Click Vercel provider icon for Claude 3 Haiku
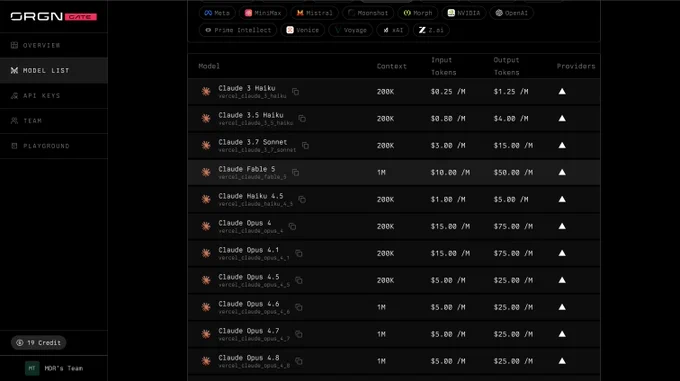The height and width of the screenshot is (381, 680). coord(562,91)
